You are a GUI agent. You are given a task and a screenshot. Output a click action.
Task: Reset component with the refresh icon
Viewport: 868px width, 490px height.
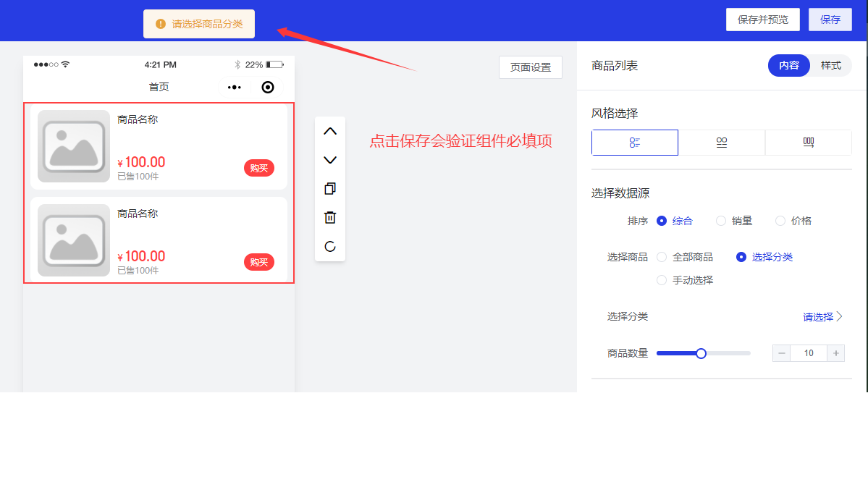click(x=330, y=247)
